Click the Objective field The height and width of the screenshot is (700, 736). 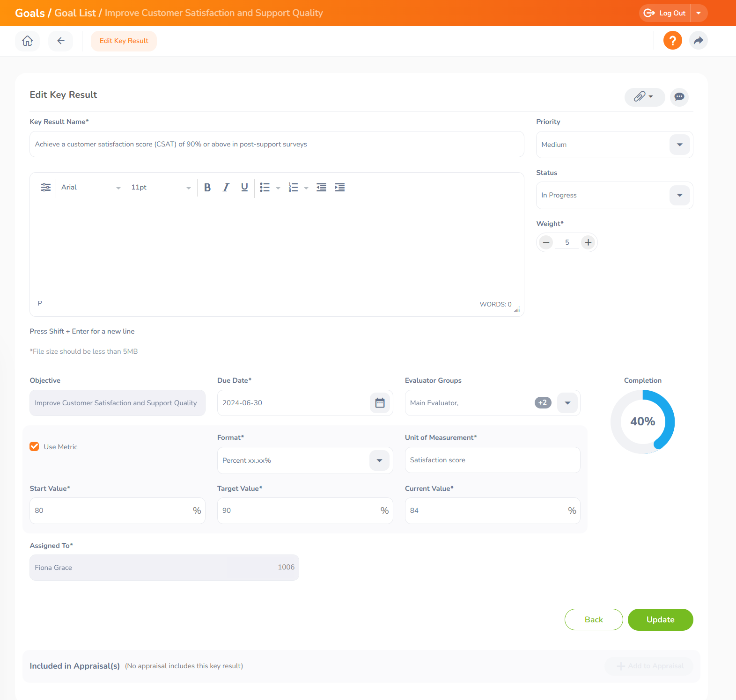(118, 403)
